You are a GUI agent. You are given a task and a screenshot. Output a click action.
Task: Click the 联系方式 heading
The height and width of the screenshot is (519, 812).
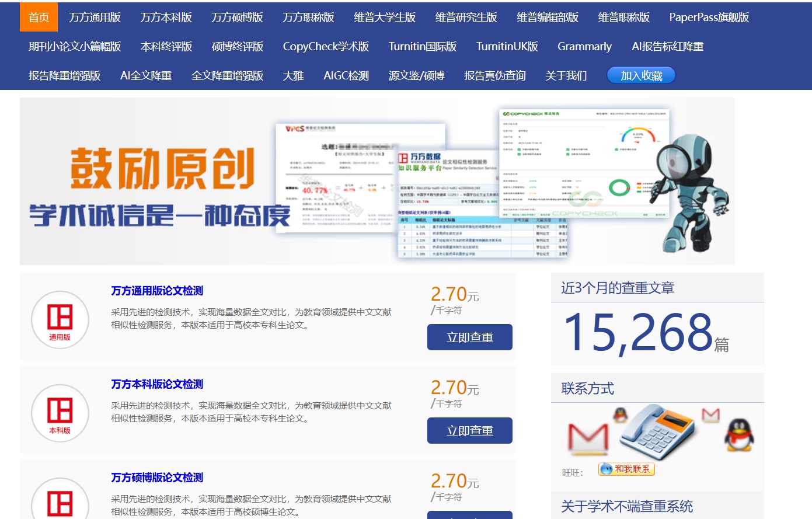[x=587, y=388]
